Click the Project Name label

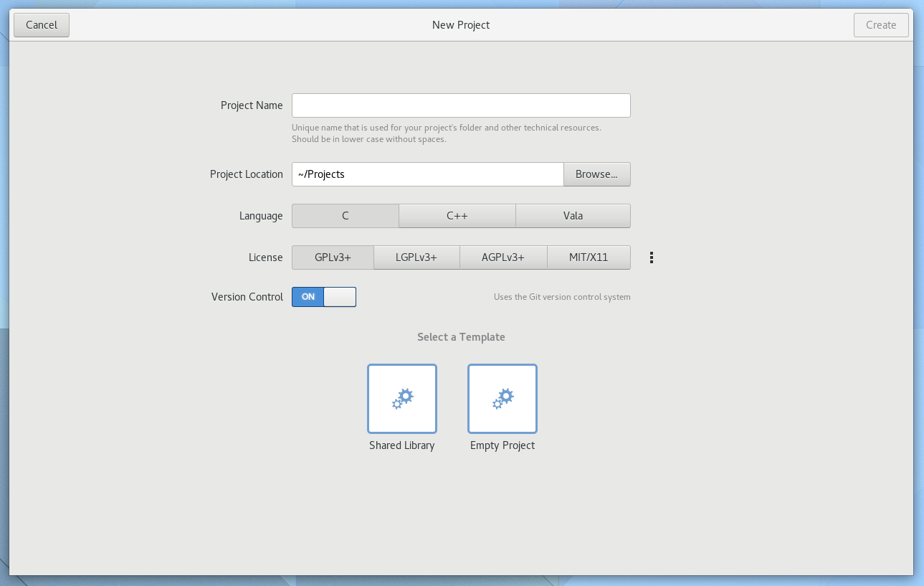click(252, 105)
